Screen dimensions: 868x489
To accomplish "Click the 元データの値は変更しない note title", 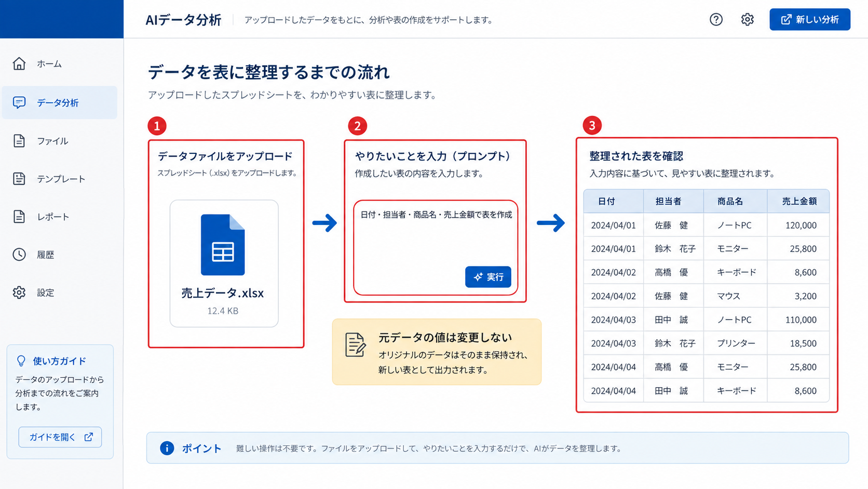I will [x=445, y=337].
